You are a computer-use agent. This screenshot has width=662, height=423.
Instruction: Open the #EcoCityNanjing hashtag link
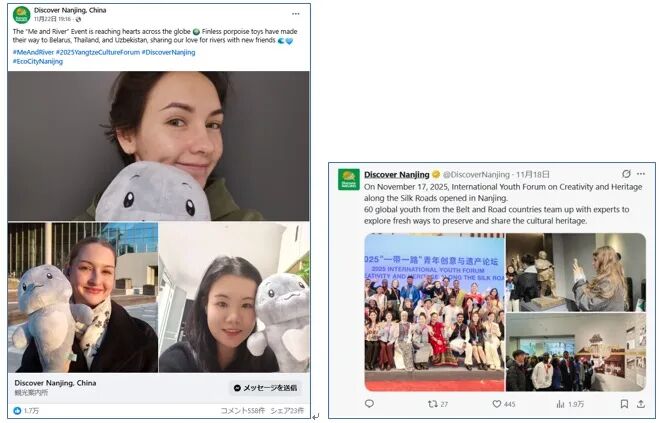point(38,61)
